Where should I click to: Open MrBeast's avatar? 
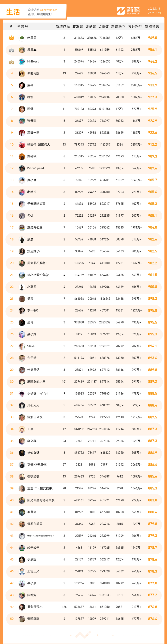tap(22, 62)
